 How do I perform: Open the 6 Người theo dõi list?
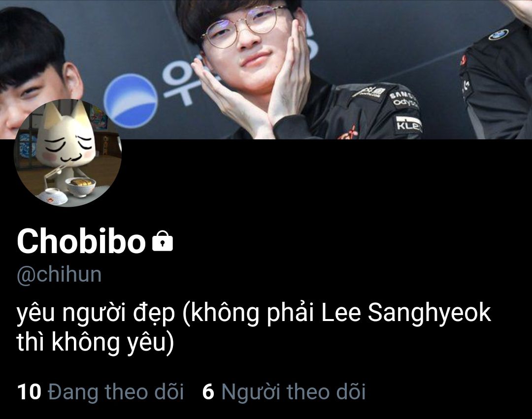tap(284, 392)
